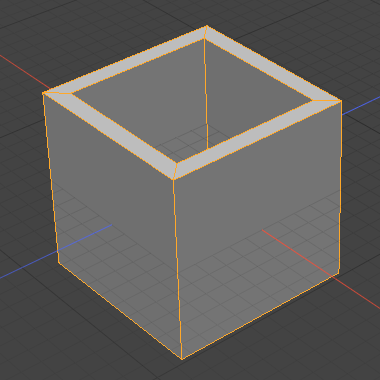The image size is (380, 380).
Task: Select the inner back vertical edge inside the cube
Action: (206, 94)
